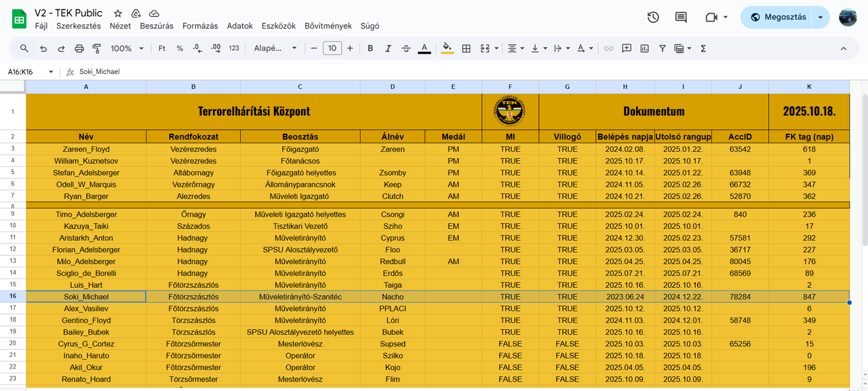Merge the selected cells
The width and height of the screenshot is (868, 391).
tap(485, 48)
